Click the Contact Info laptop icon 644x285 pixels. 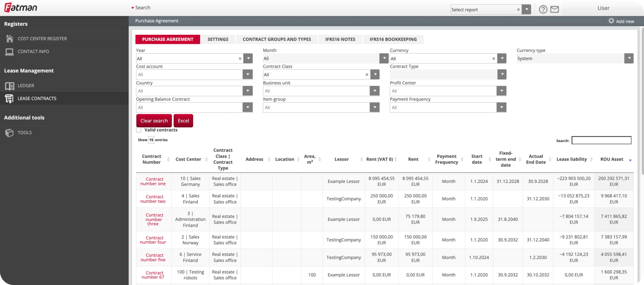9,52
